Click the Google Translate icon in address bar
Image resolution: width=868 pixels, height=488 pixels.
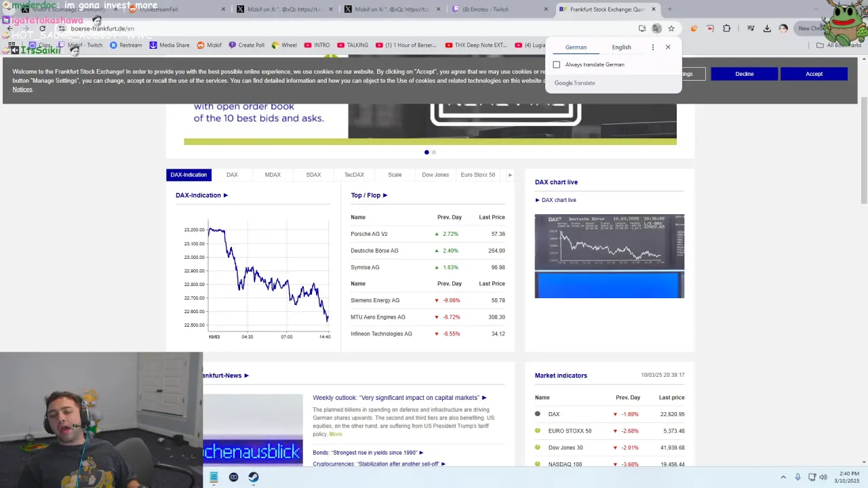click(x=656, y=28)
